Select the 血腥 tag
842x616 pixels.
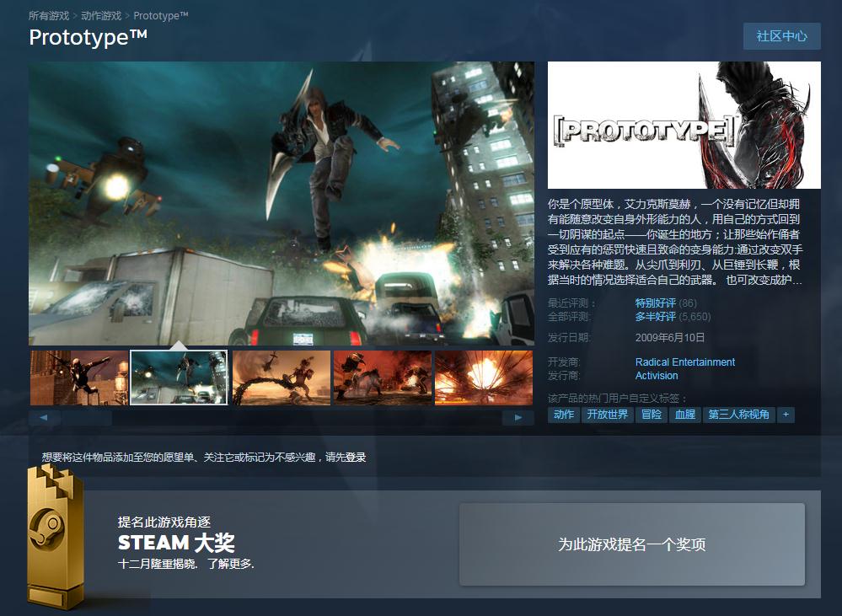(685, 415)
